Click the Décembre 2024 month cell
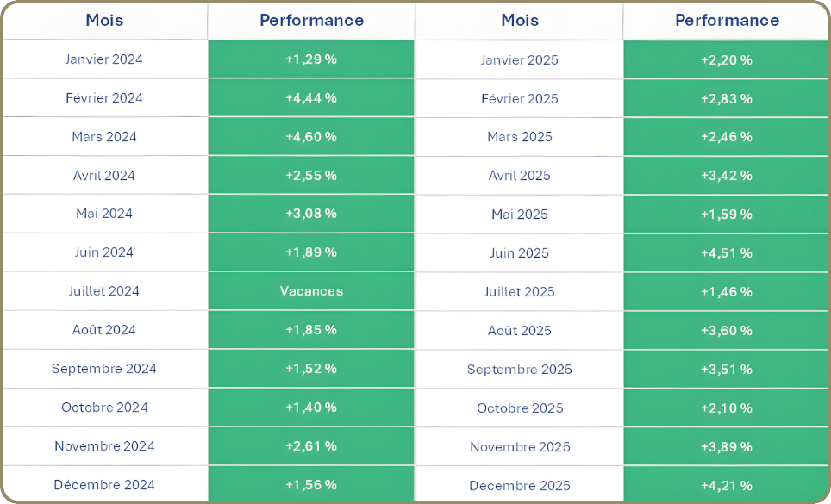Viewport: 831px width, 504px height. click(104, 485)
